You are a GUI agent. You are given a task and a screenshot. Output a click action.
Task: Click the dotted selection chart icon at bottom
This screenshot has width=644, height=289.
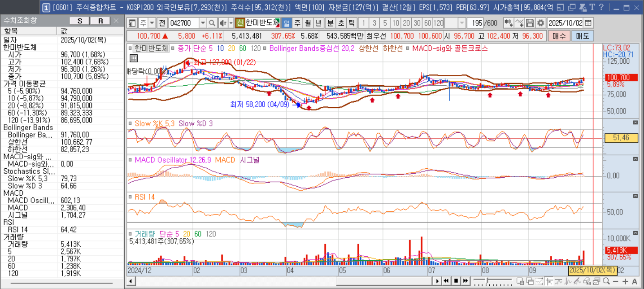click(x=540, y=281)
